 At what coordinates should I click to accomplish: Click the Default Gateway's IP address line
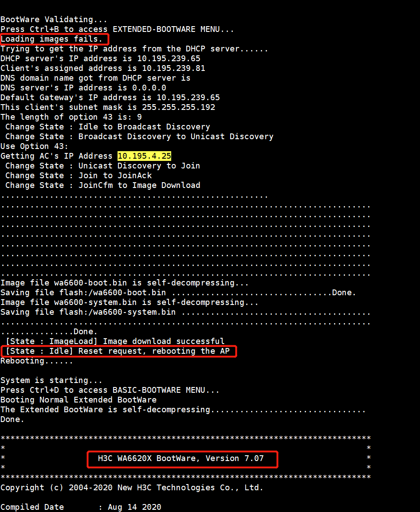[110, 98]
